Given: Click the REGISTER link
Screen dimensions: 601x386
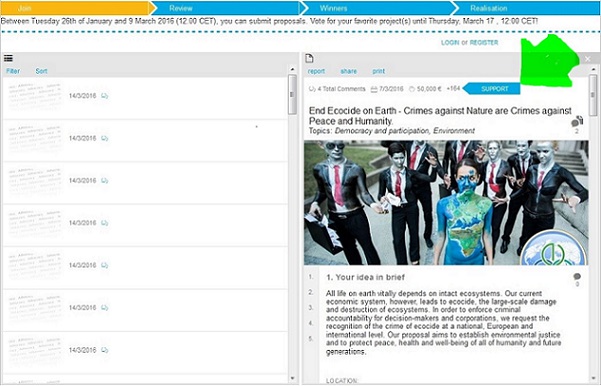Looking at the screenshot, I should tap(484, 43).
